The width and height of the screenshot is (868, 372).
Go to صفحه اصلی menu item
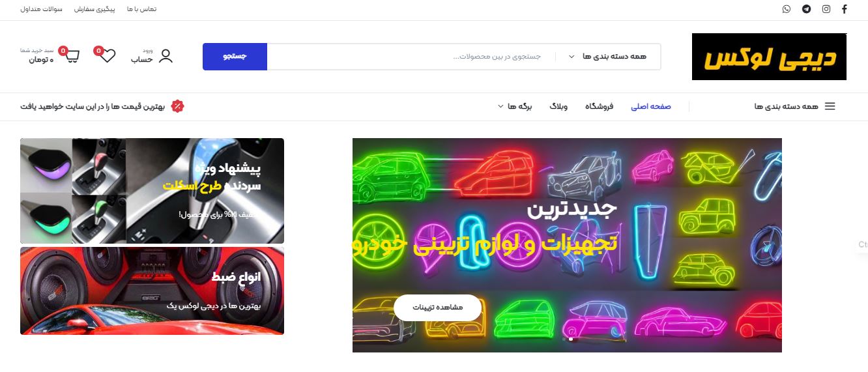click(x=650, y=106)
